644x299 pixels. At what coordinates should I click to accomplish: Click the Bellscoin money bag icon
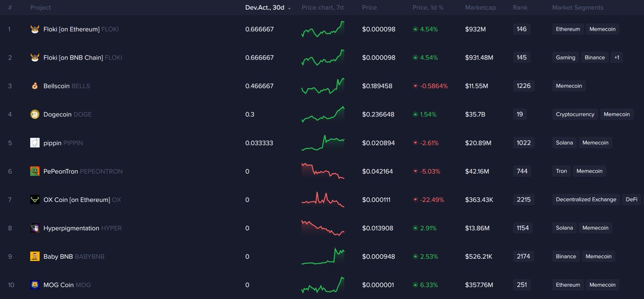click(35, 86)
